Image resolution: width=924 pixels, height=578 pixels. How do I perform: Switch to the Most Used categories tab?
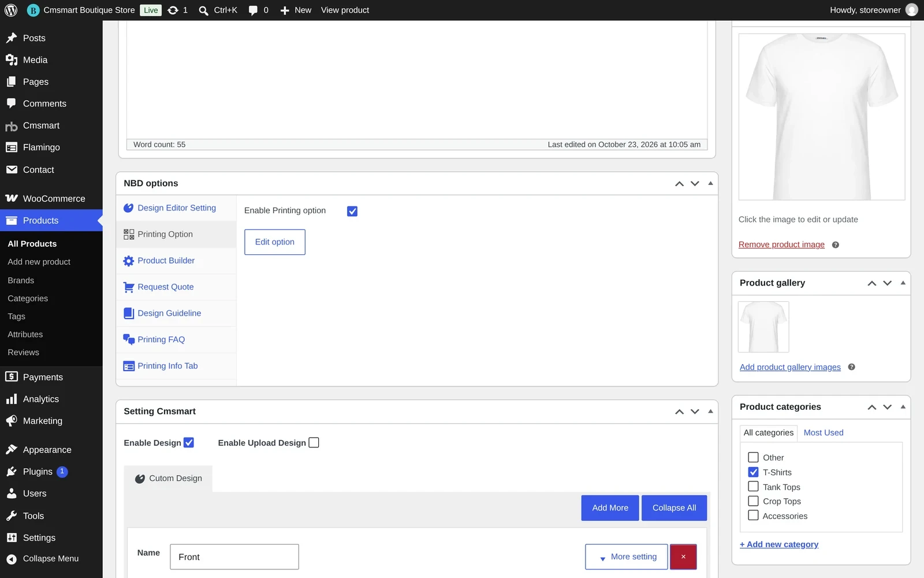(824, 432)
